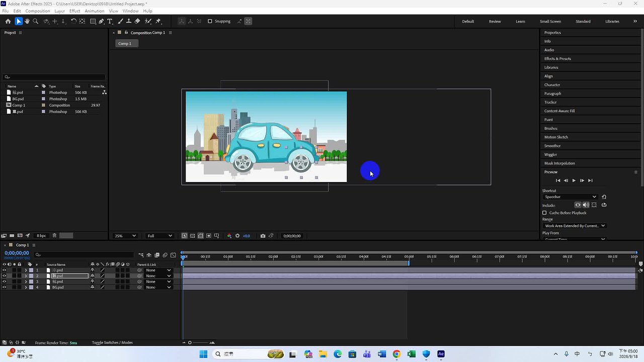The width and height of the screenshot is (644, 362).
Task: Open Google Chrome from the taskbar
Action: tap(396, 354)
